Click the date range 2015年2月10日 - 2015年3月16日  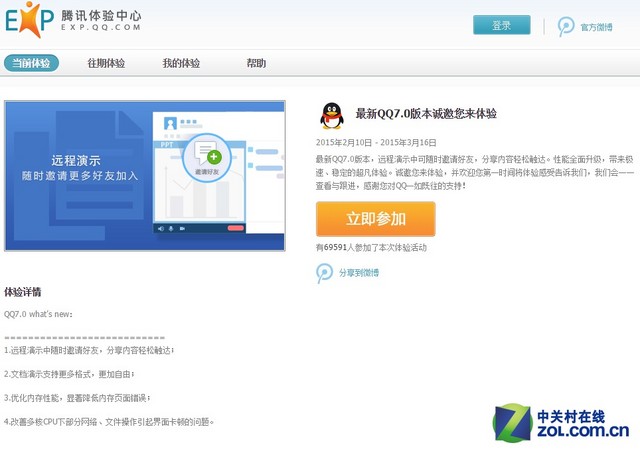[x=376, y=142]
